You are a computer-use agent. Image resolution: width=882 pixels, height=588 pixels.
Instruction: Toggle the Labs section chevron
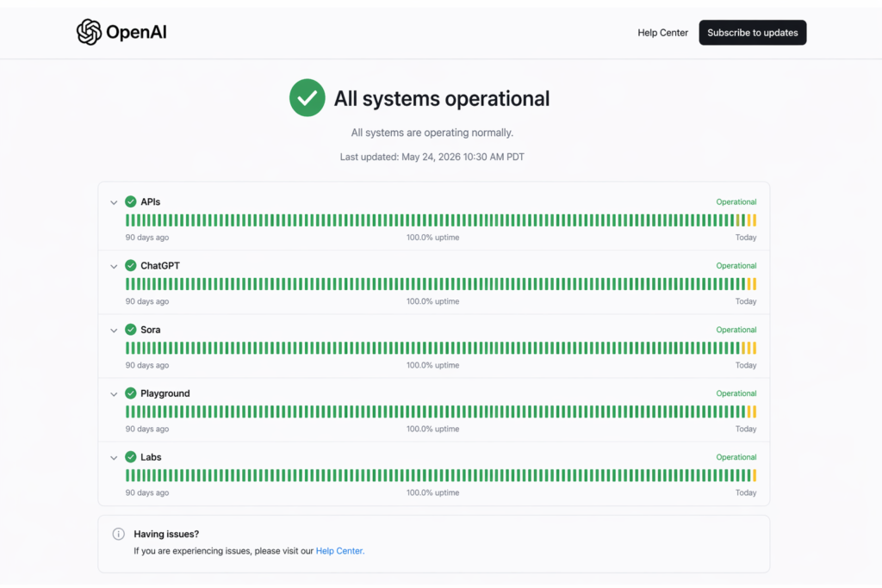[x=114, y=457]
